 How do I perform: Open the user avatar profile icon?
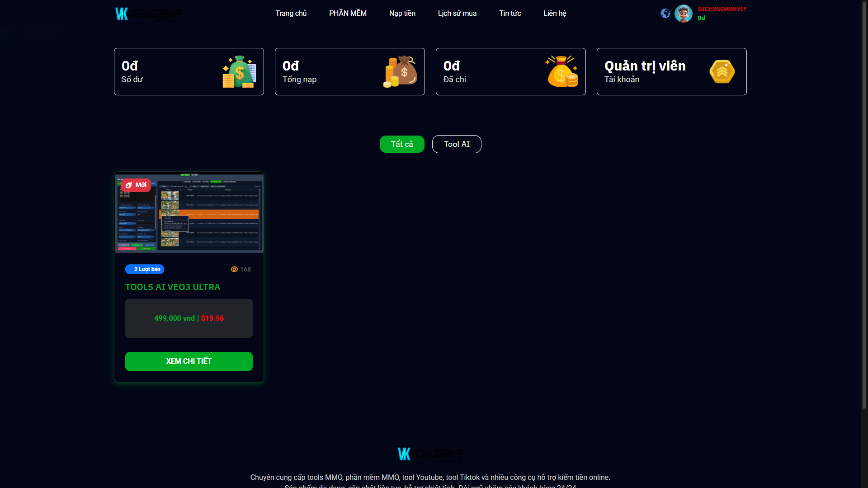683,14
